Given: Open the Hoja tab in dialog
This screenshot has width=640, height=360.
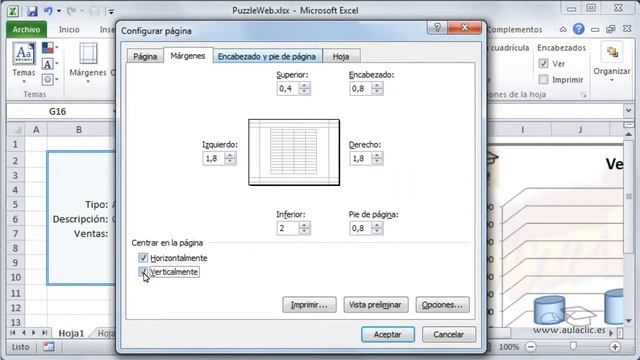Looking at the screenshot, I should [x=341, y=56].
